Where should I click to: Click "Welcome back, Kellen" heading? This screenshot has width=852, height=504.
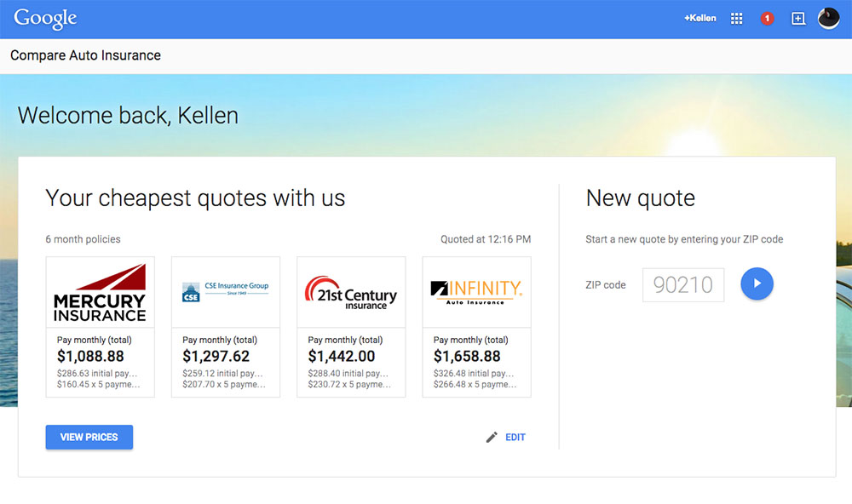tap(128, 116)
